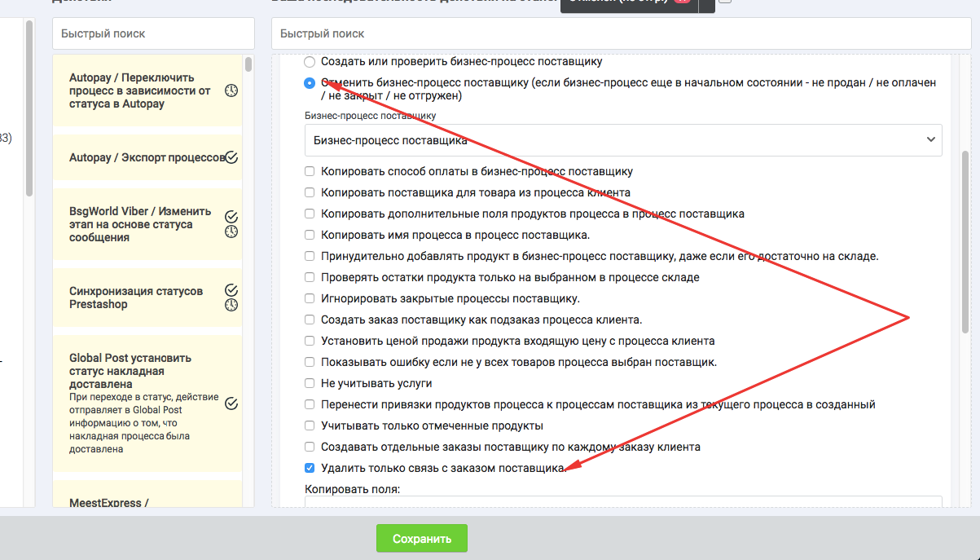Tick 'Копировать дополнительные поля продуктов процесса'

[x=310, y=214]
